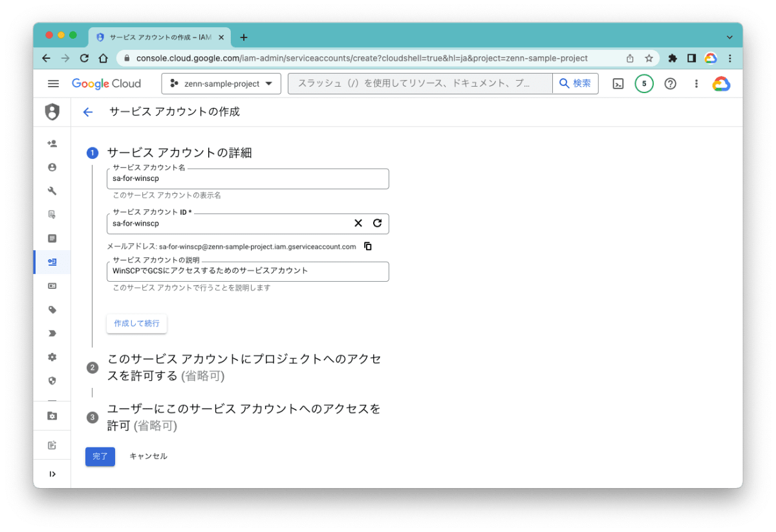Go to Chrome home page icon
The width and height of the screenshot is (776, 532).
click(103, 58)
